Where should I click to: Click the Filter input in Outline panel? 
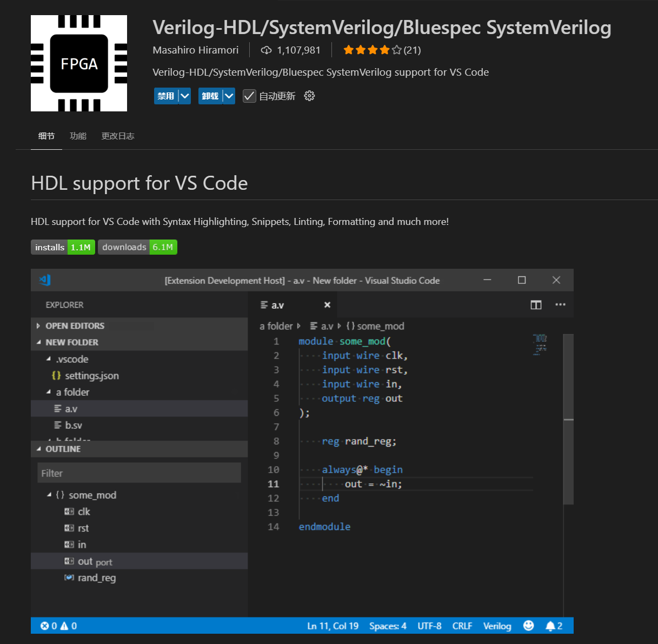coord(139,473)
